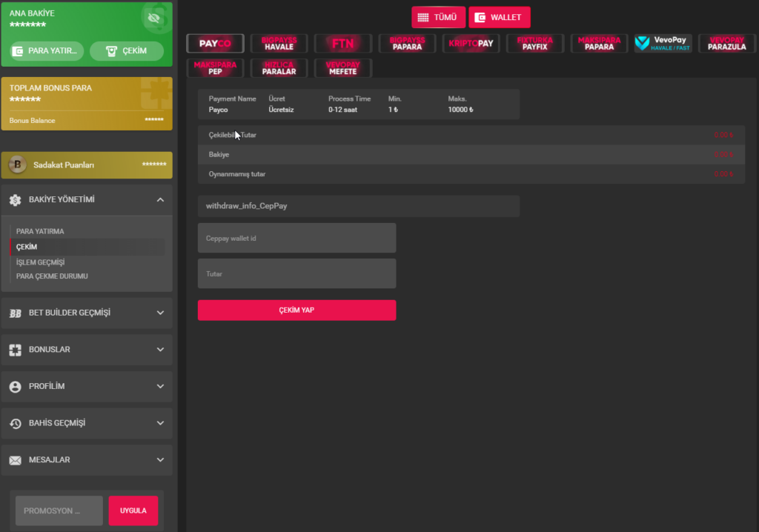Expand Bahis Geçmişi section
759x532 pixels.
[x=160, y=423]
